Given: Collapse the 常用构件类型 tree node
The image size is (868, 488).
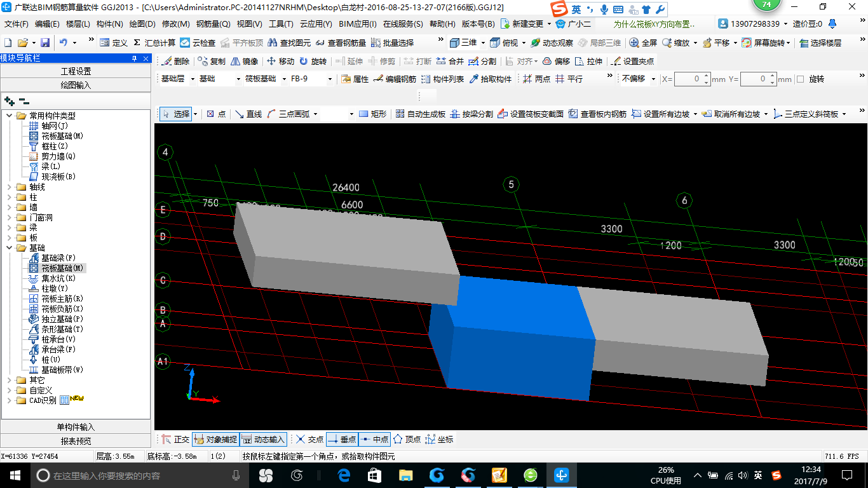Looking at the screenshot, I should [x=10, y=116].
